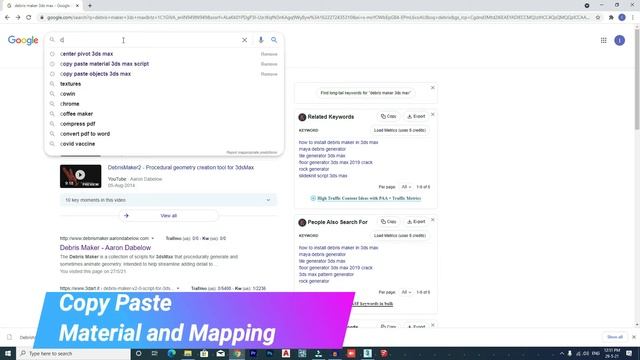The image size is (640, 360).
Task: Open a new browser tab with plus
Action: [x=90, y=6]
